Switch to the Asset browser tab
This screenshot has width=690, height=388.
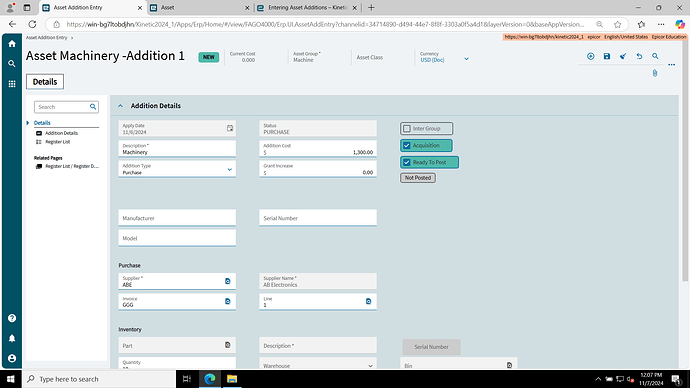point(199,7)
